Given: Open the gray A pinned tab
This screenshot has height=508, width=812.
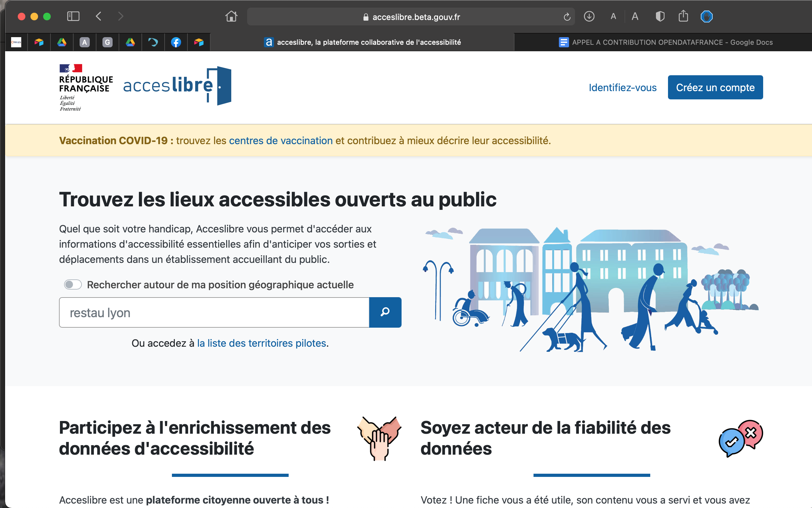Looking at the screenshot, I should (x=85, y=42).
